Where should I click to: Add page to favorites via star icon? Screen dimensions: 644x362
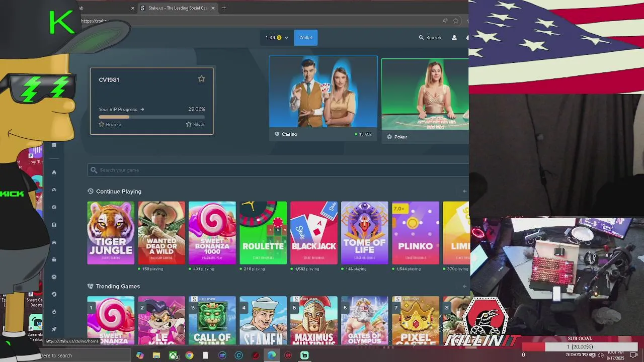click(456, 21)
